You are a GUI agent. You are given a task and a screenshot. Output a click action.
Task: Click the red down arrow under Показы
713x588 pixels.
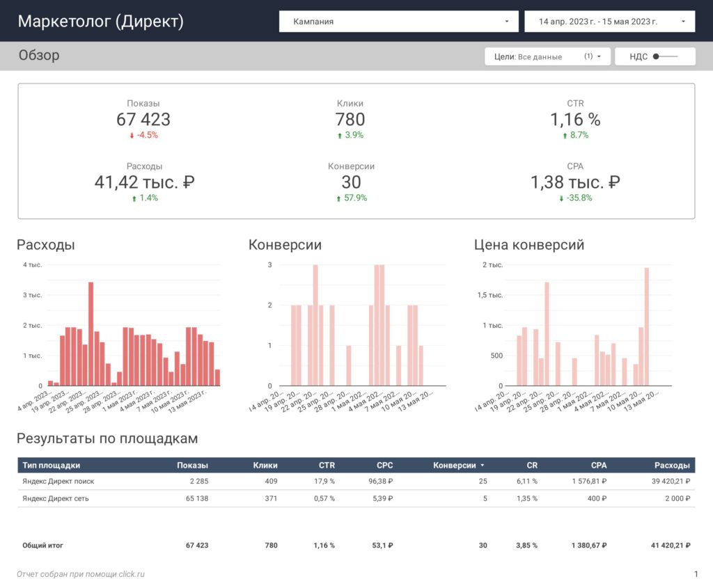[x=132, y=136]
